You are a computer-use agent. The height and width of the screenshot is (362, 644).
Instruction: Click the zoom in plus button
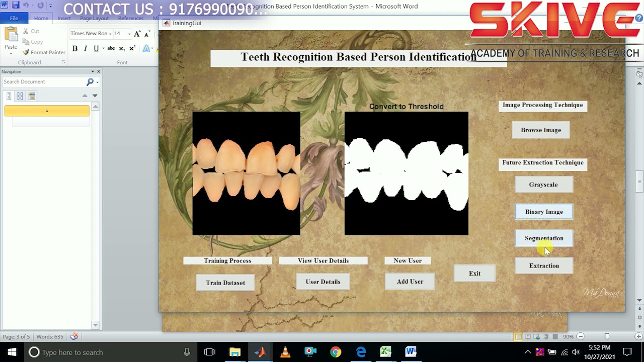pyautogui.click(x=639, y=336)
